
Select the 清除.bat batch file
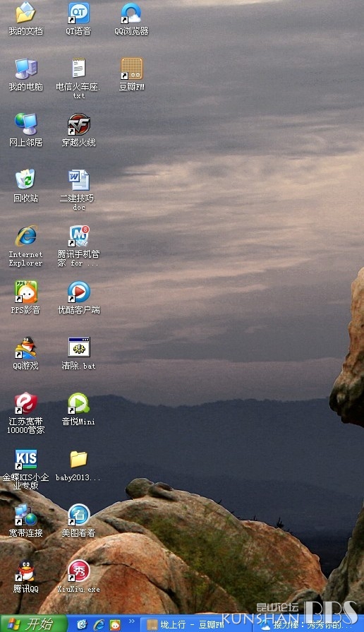[x=78, y=347]
